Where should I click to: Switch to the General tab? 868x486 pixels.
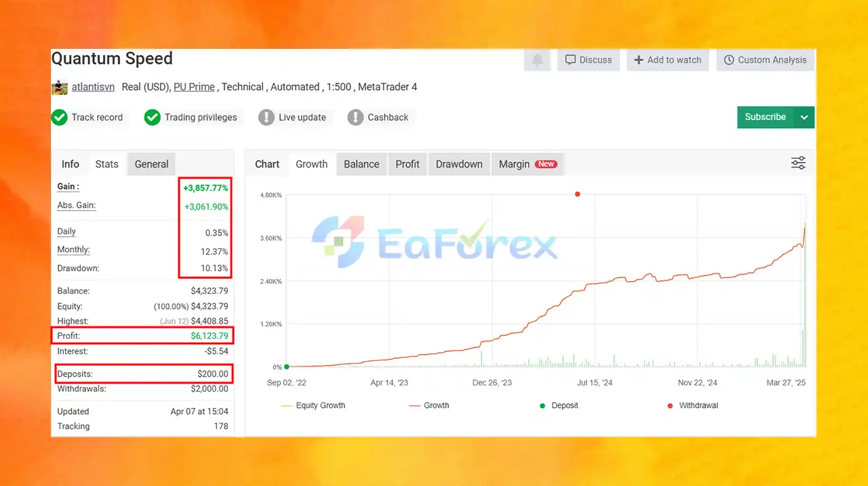(x=151, y=164)
